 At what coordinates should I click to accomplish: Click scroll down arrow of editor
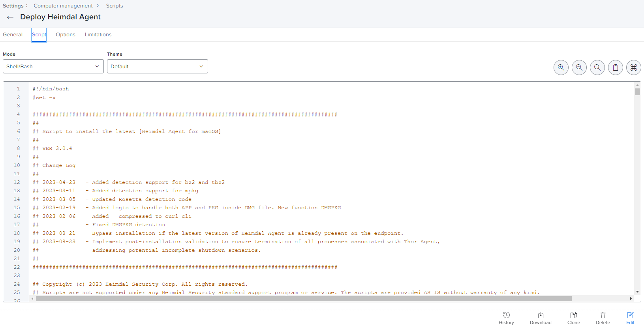point(637,292)
